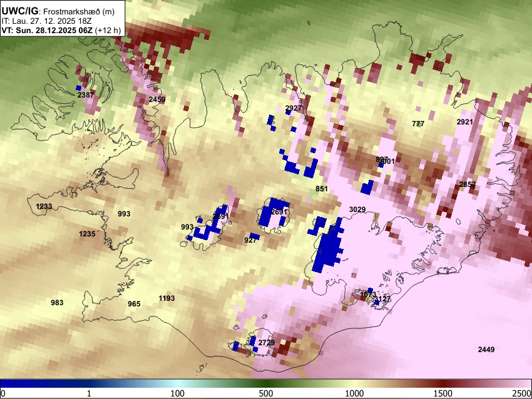Select the 2857 map value
The height and width of the screenshot is (399, 532).
pos(467,184)
